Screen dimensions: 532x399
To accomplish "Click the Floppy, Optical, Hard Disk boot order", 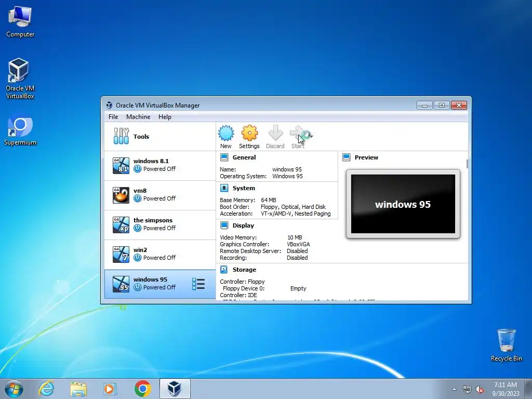I will (293, 207).
